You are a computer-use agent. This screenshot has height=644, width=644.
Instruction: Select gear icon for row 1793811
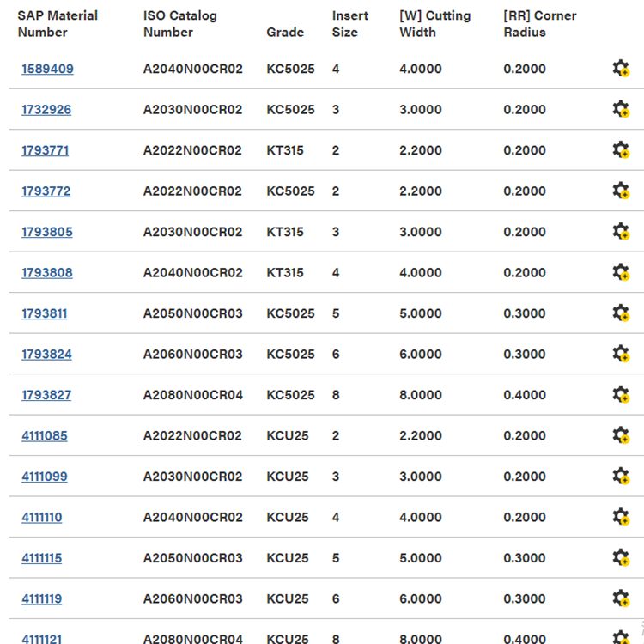[621, 313]
